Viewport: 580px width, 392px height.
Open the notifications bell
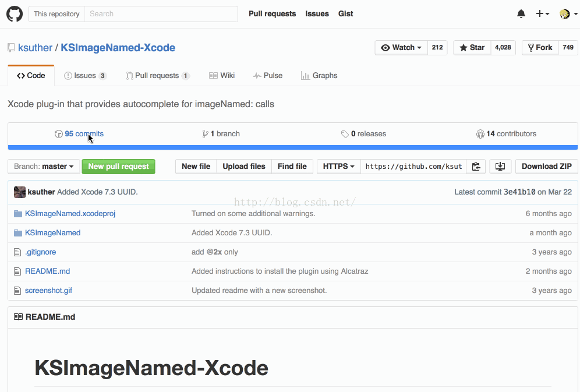pyautogui.click(x=521, y=14)
